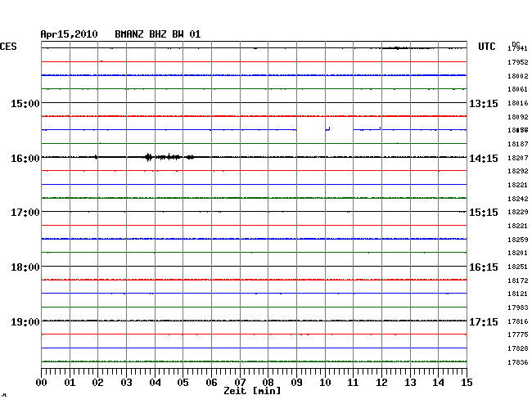Click the 14:15 UTC time label
Screen dimensions: 532x404
point(484,159)
